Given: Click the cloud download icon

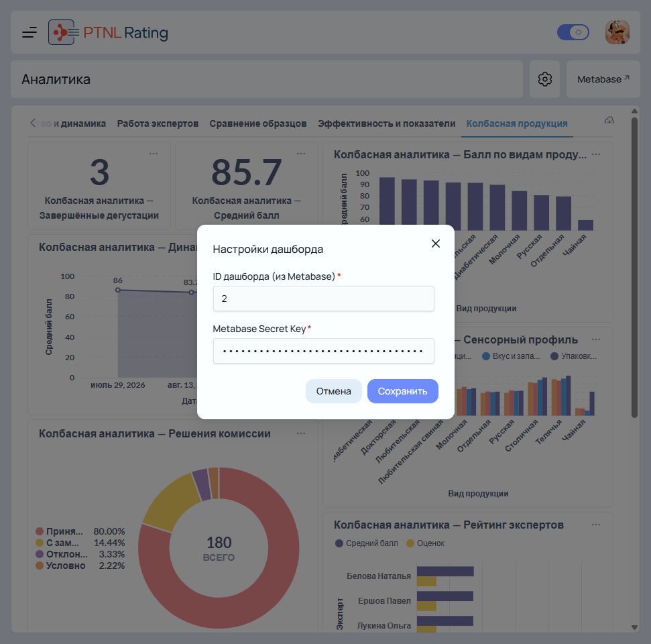Looking at the screenshot, I should tap(609, 121).
